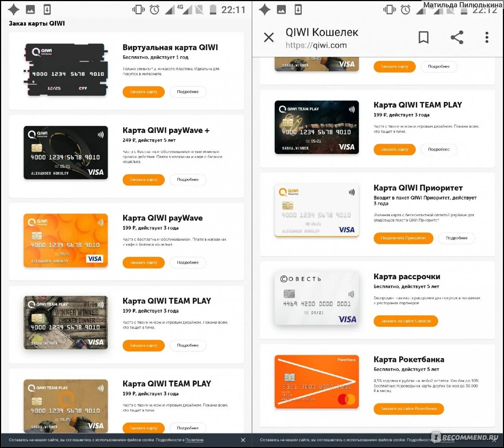Order the orange Карта QIWI payWave
Screen dimensions: 504x448
pyautogui.click(x=144, y=262)
